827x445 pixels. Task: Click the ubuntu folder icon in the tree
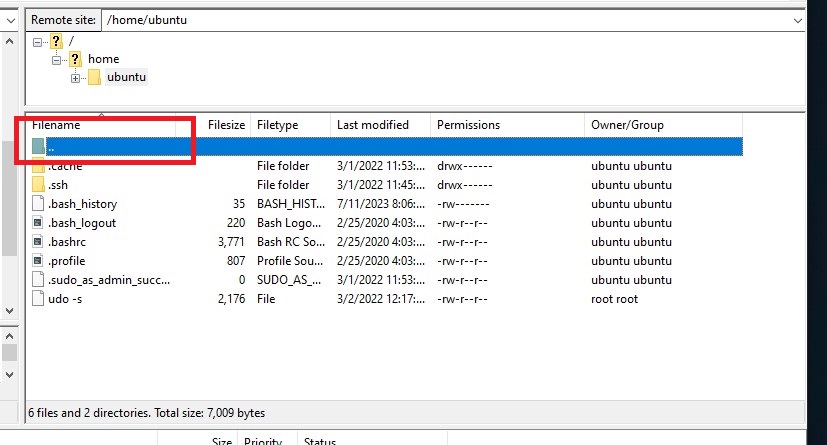point(94,78)
